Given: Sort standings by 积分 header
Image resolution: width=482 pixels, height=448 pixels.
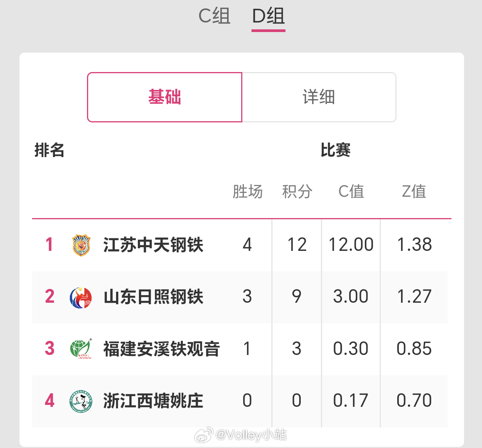Looking at the screenshot, I should click(x=297, y=192).
